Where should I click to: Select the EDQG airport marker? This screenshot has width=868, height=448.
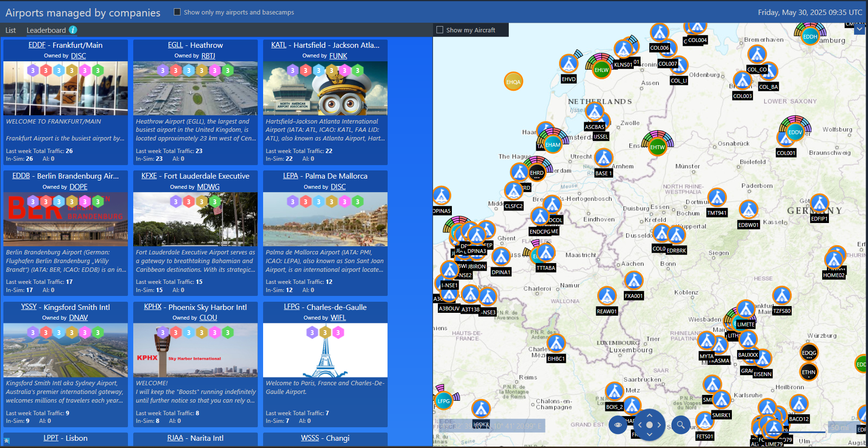(x=809, y=353)
